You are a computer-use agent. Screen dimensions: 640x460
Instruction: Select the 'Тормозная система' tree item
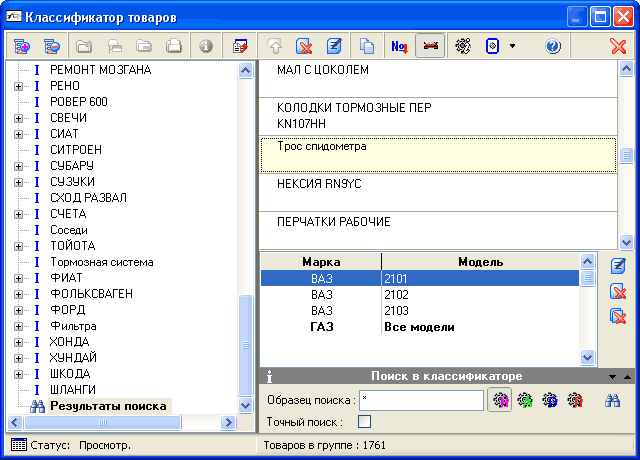point(101,262)
